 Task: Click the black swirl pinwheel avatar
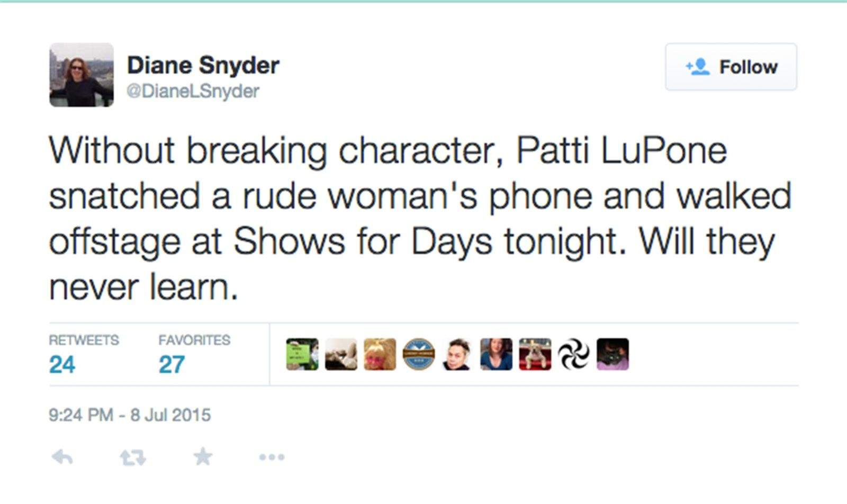coord(574,354)
